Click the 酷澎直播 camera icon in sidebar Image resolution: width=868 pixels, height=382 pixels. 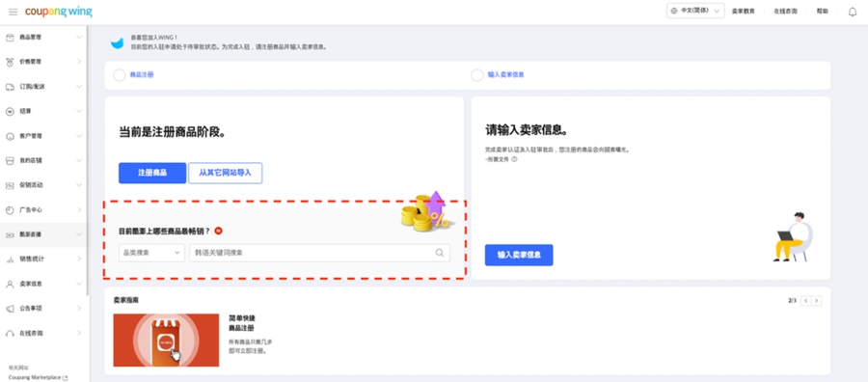[x=10, y=234]
